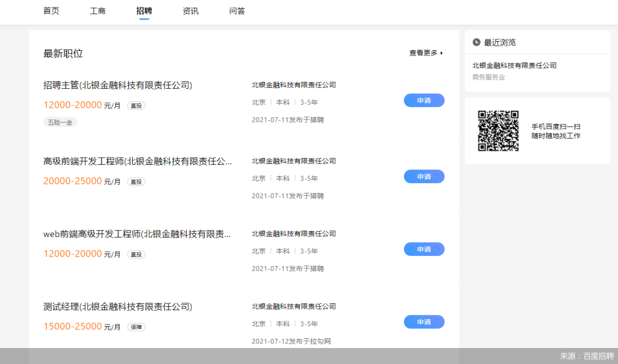Switch to the 首页 tab

tap(51, 11)
